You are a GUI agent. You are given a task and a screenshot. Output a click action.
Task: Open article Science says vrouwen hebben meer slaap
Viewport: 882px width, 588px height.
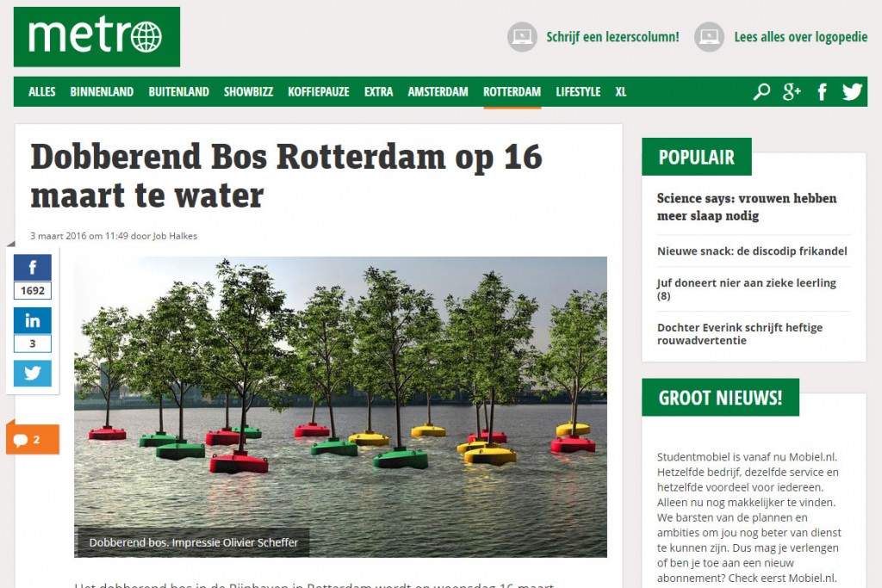(747, 207)
